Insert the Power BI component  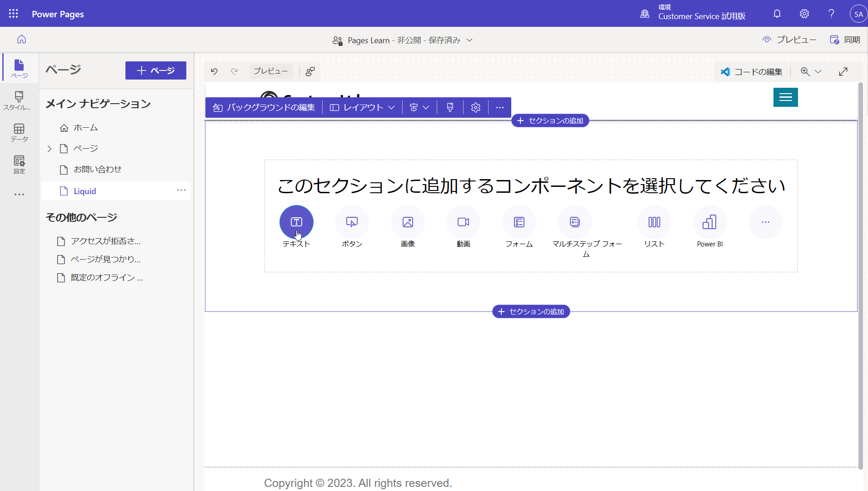tap(710, 222)
